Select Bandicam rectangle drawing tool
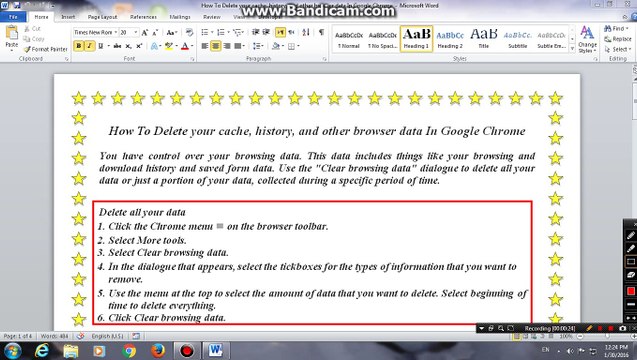637x360 pixels. coord(630,262)
